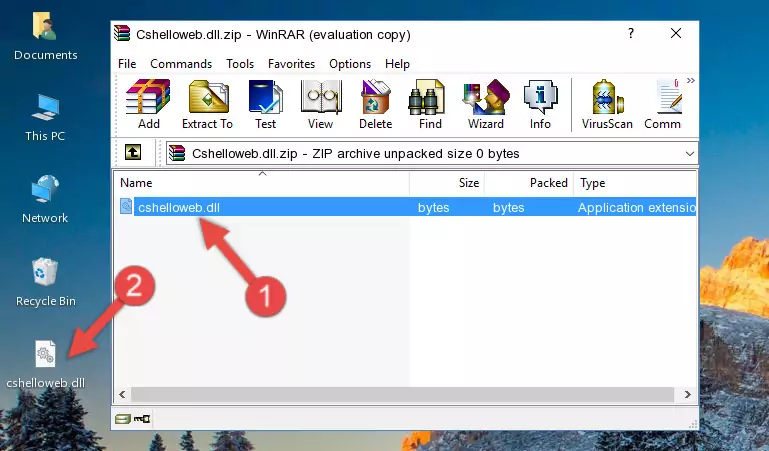The width and height of the screenshot is (769, 451).
Task: Click the right scroll arrow
Action: tap(688, 394)
